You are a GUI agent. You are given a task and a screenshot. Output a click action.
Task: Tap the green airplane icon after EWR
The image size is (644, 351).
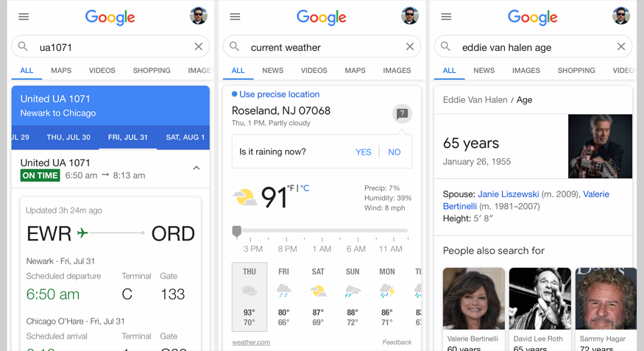[82, 233]
